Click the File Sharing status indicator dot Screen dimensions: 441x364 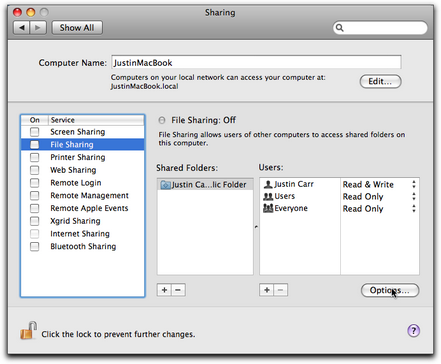pyautogui.click(x=162, y=120)
